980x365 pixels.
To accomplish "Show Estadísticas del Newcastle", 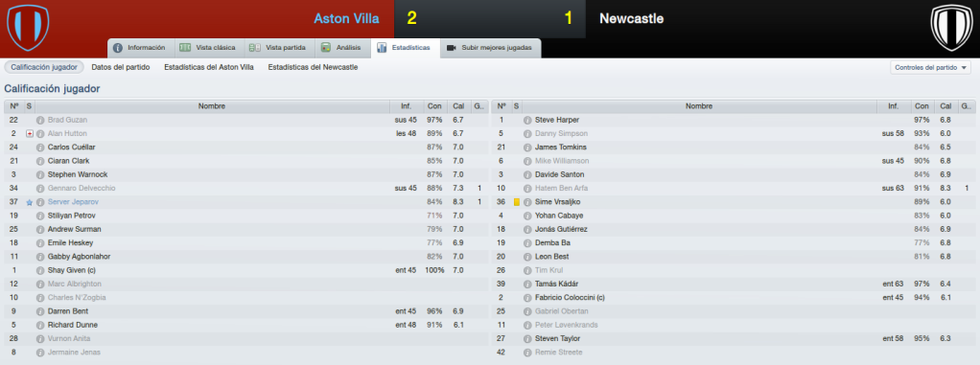I will [x=313, y=67].
